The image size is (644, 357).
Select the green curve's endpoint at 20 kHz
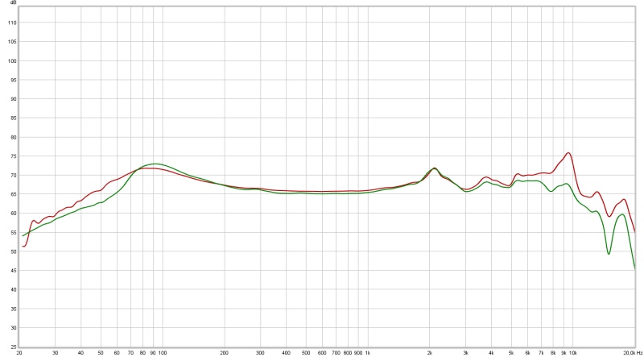point(634,268)
